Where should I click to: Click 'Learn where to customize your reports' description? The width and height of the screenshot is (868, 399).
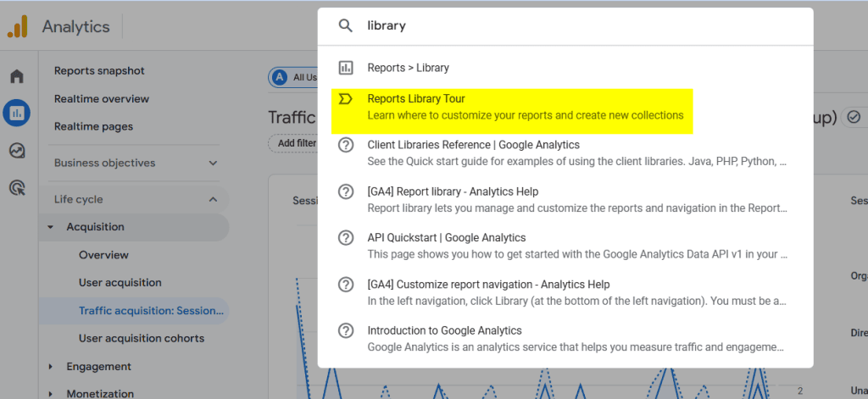pyautogui.click(x=526, y=116)
